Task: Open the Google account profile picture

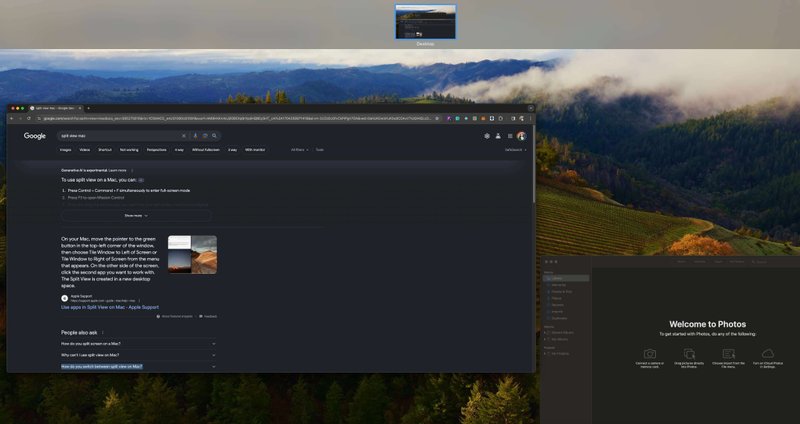Action: 521,136
